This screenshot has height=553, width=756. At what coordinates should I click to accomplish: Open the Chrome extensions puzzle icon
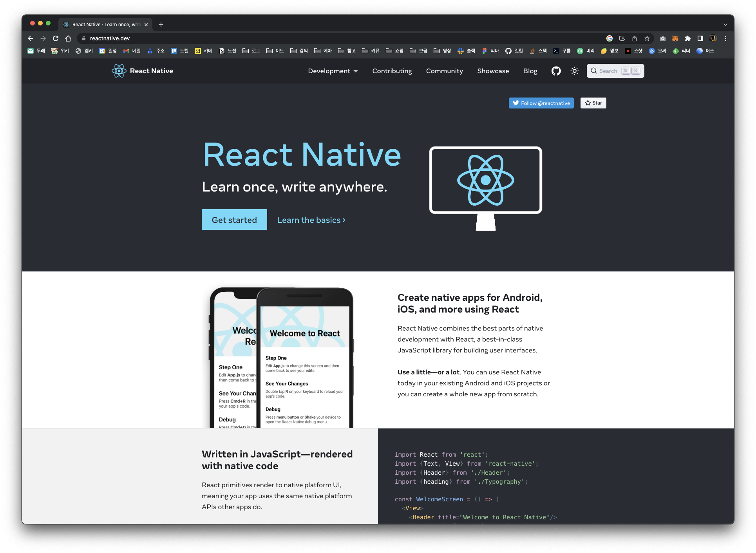(x=688, y=38)
